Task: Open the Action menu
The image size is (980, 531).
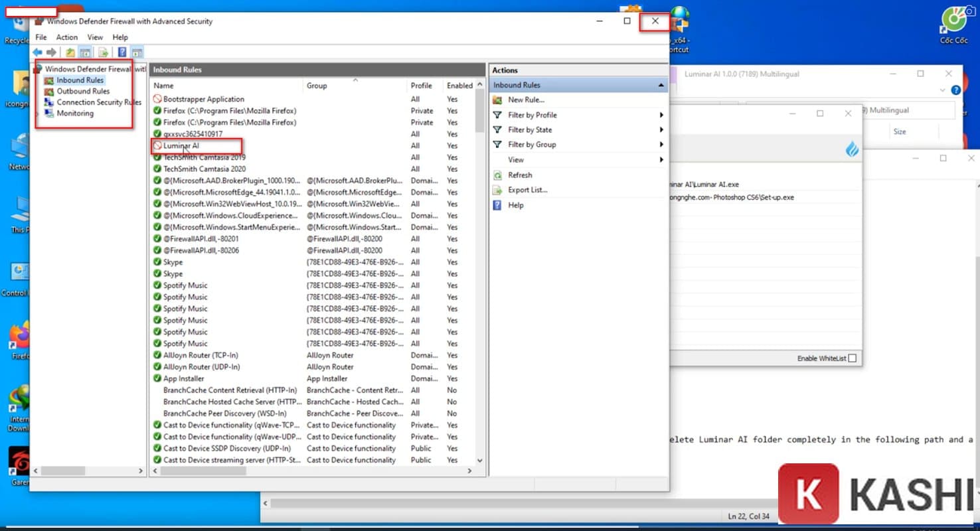Action: pos(66,37)
